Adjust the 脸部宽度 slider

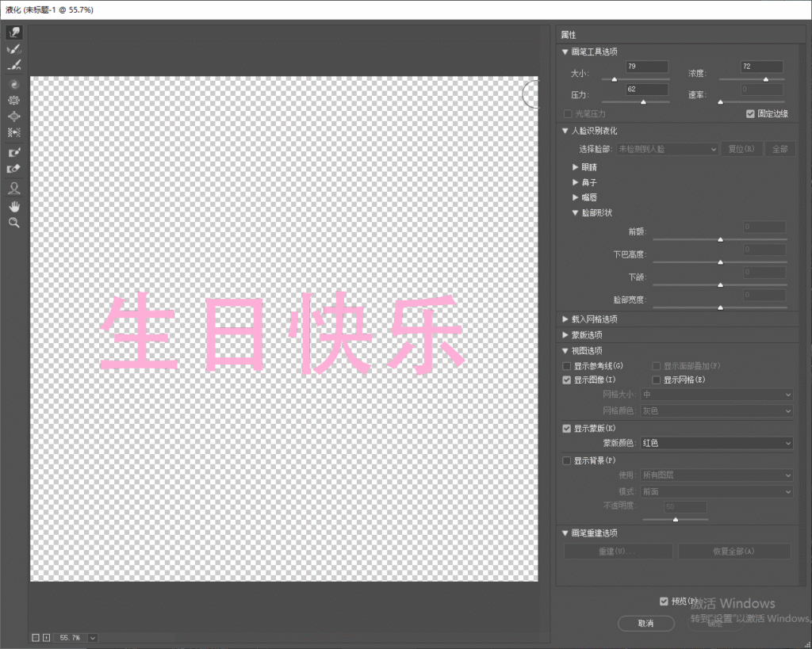pos(720,307)
